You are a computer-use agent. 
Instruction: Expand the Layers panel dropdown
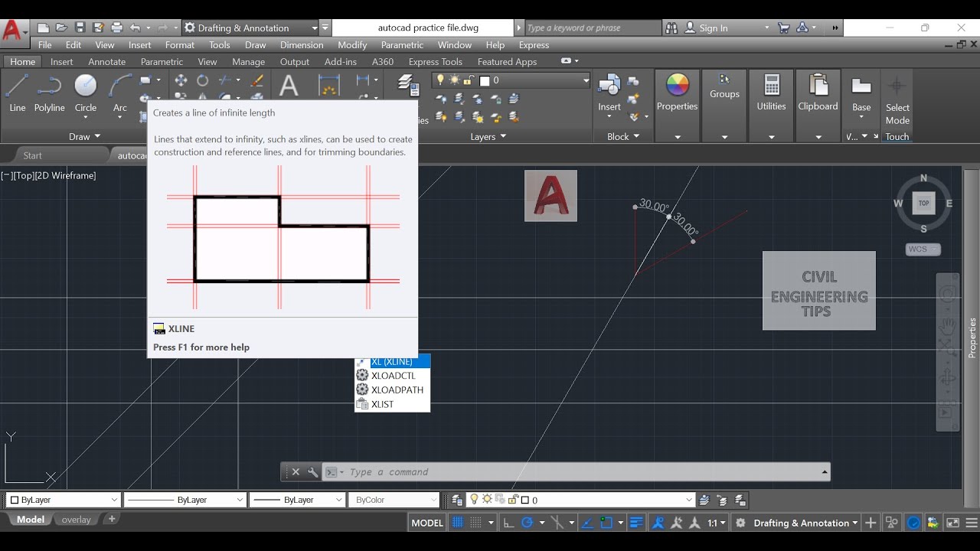(x=488, y=136)
